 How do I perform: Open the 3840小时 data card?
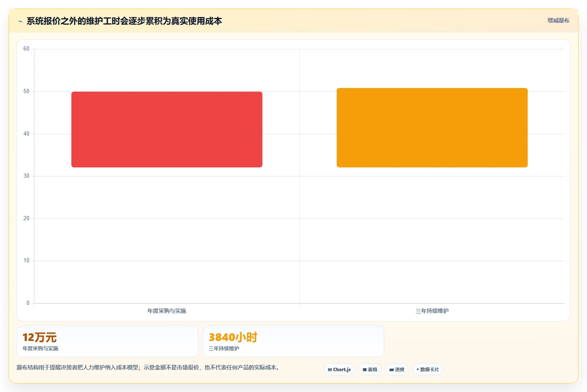tap(293, 341)
